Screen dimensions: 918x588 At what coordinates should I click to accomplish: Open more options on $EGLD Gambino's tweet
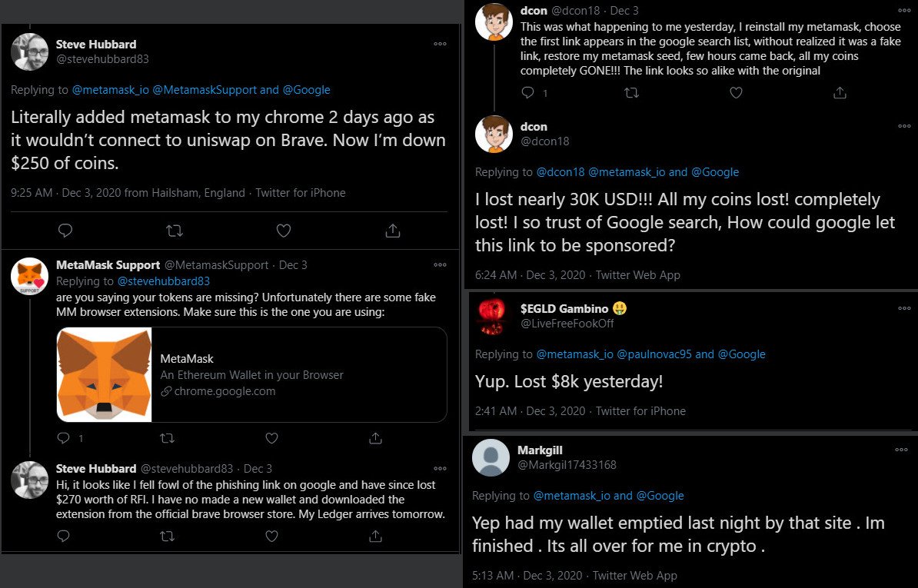[904, 308]
